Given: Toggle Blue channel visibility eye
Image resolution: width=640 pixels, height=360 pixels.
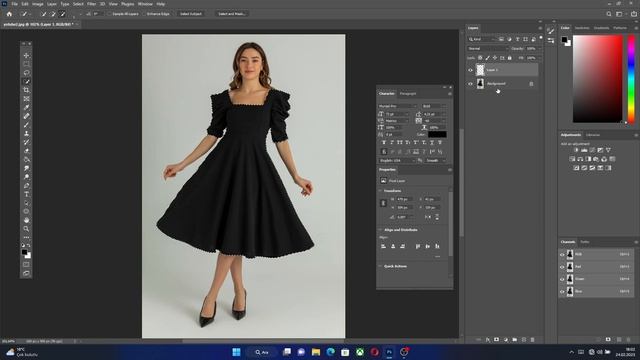Looking at the screenshot, I should click(x=562, y=291).
